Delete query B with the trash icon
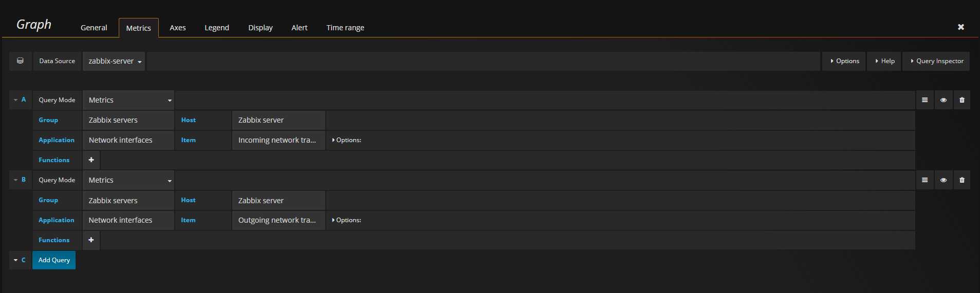Viewport: 980px width, 293px height. [962, 180]
